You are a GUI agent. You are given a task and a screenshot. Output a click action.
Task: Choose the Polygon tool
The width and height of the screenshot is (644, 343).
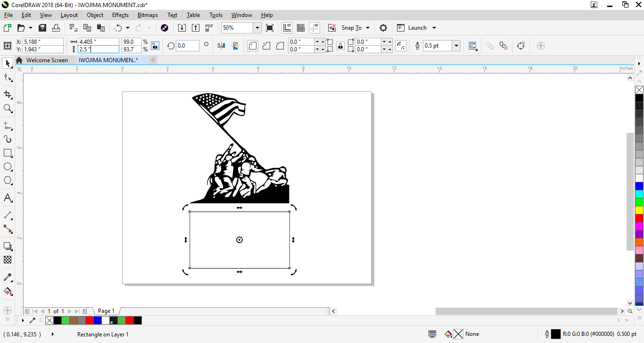click(8, 180)
